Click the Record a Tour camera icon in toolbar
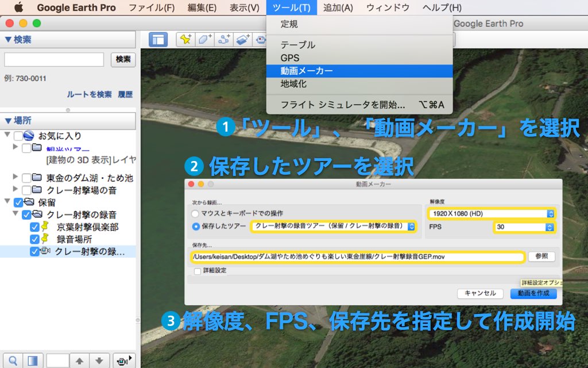 260,40
